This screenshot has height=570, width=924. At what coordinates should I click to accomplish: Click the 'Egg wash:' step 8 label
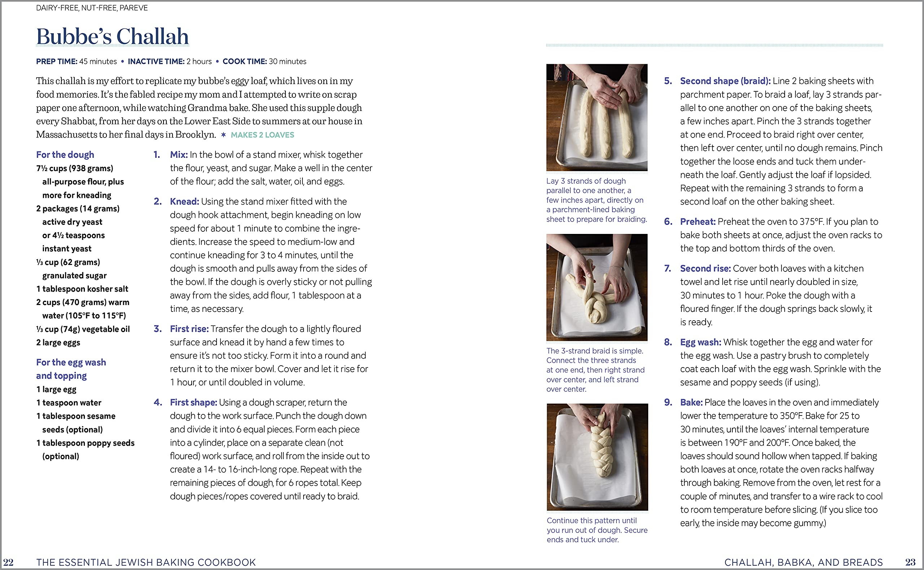point(701,342)
